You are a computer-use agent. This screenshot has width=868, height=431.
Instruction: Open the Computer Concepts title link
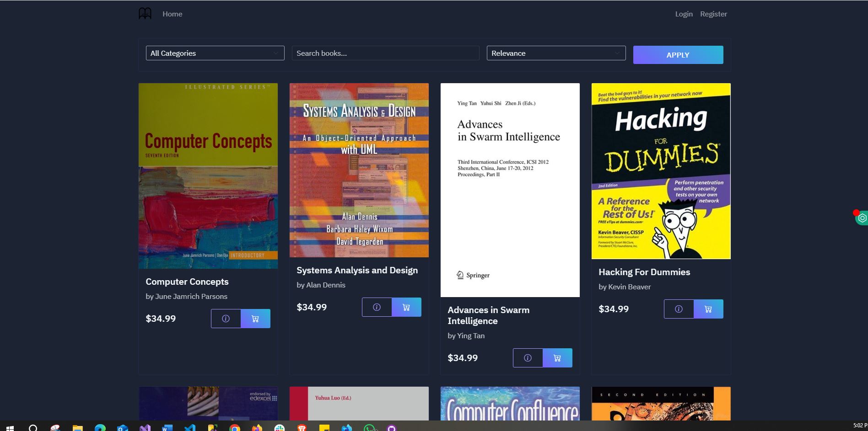187,282
